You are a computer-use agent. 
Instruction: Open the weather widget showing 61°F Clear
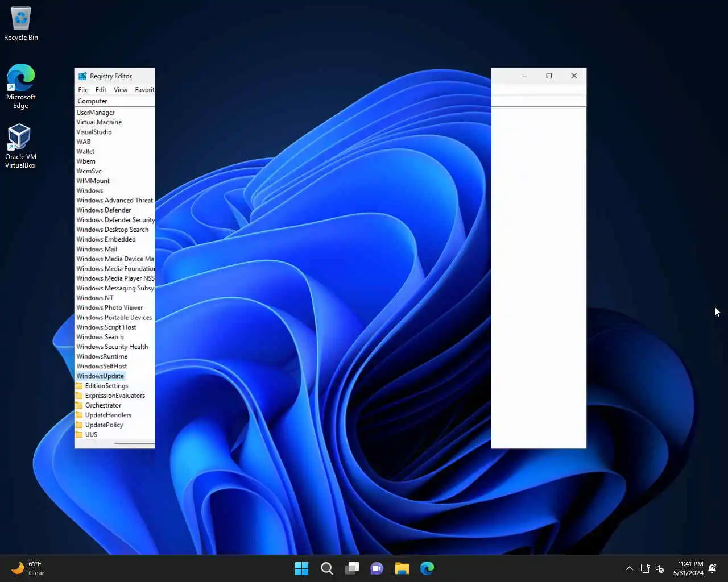click(x=28, y=568)
